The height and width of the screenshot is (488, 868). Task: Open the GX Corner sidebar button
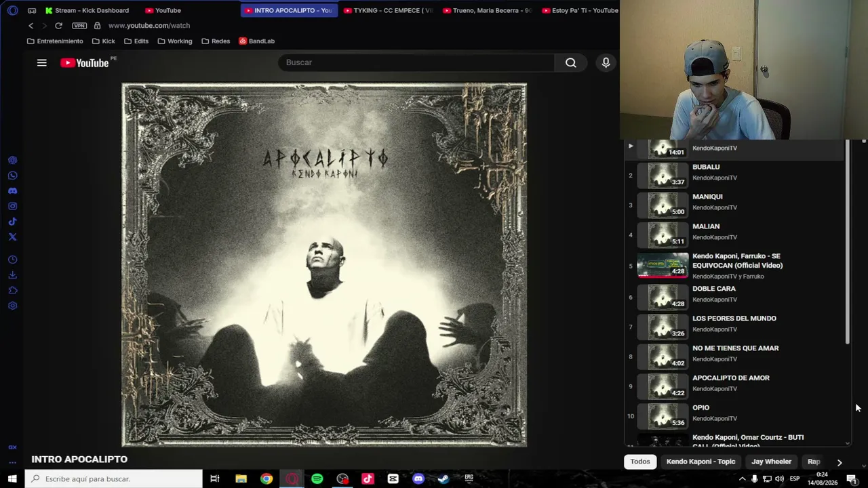coord(12,447)
